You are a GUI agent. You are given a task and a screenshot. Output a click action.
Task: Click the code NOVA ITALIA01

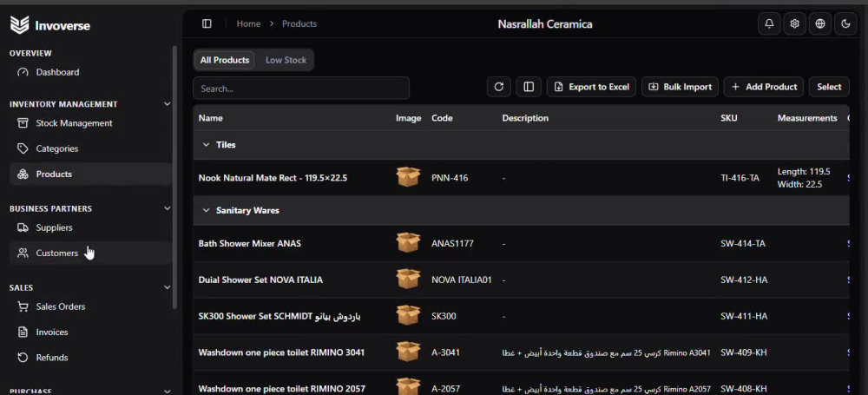click(x=462, y=280)
